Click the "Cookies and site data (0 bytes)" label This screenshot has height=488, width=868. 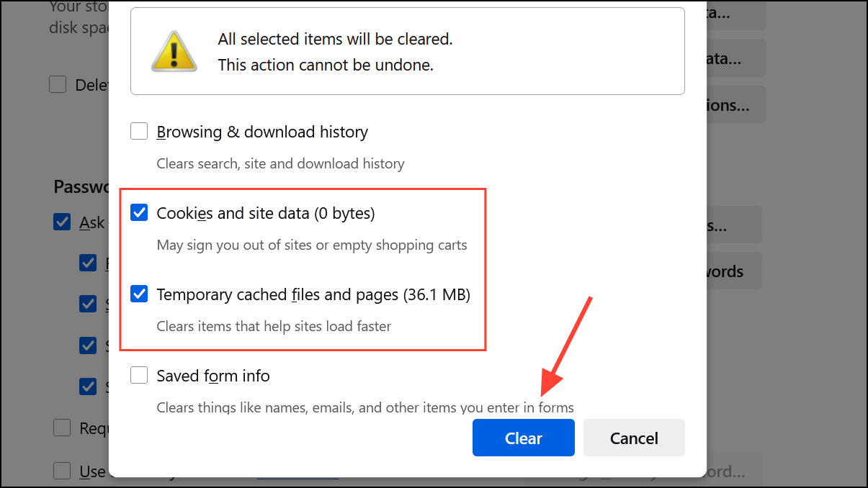click(265, 213)
